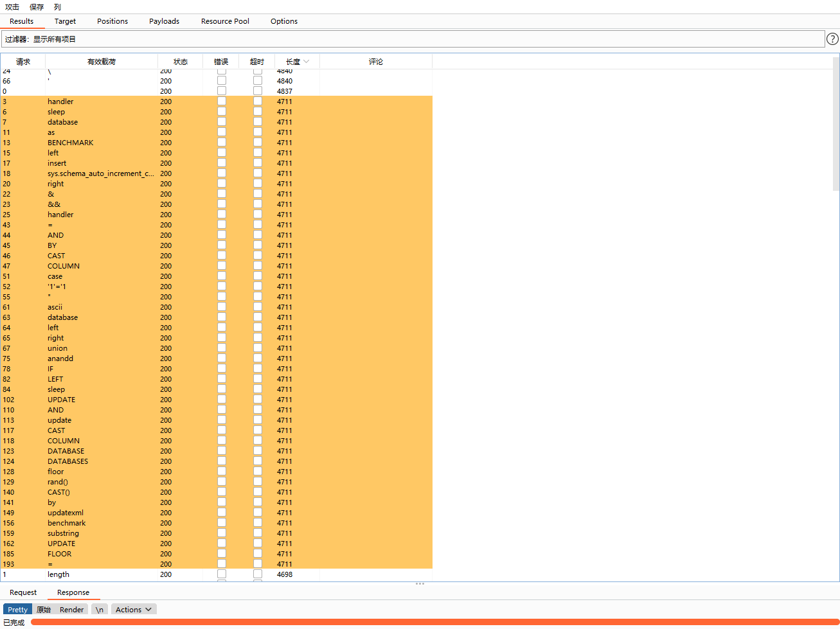Image resolution: width=840 pixels, height=629 pixels.
Task: Enable the Pretty view toggle
Action: [17, 609]
